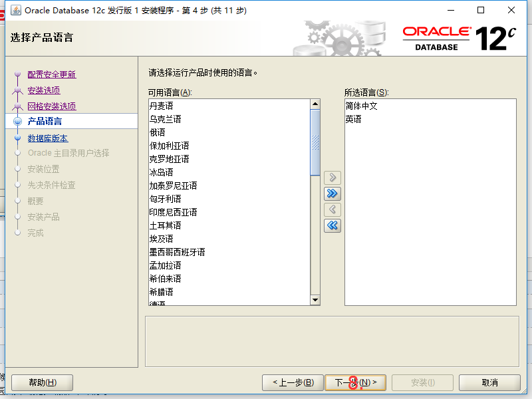The height and width of the screenshot is (399, 532).
Task: Select 希腊语 from available languages
Action: 229,292
